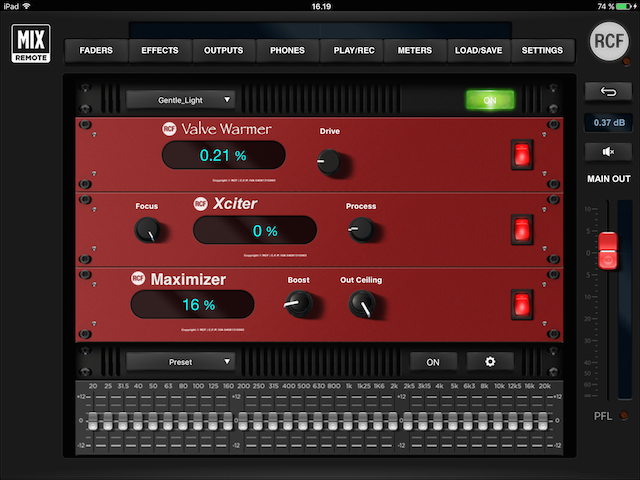Toggle the PFL indicator

click(623, 415)
